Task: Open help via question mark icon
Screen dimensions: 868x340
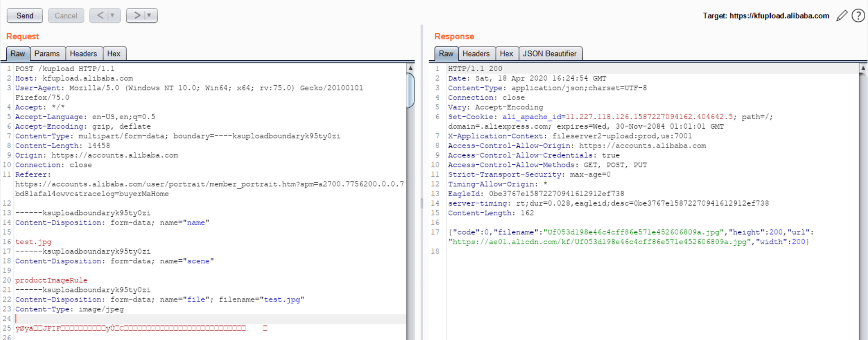Action: 858,16
